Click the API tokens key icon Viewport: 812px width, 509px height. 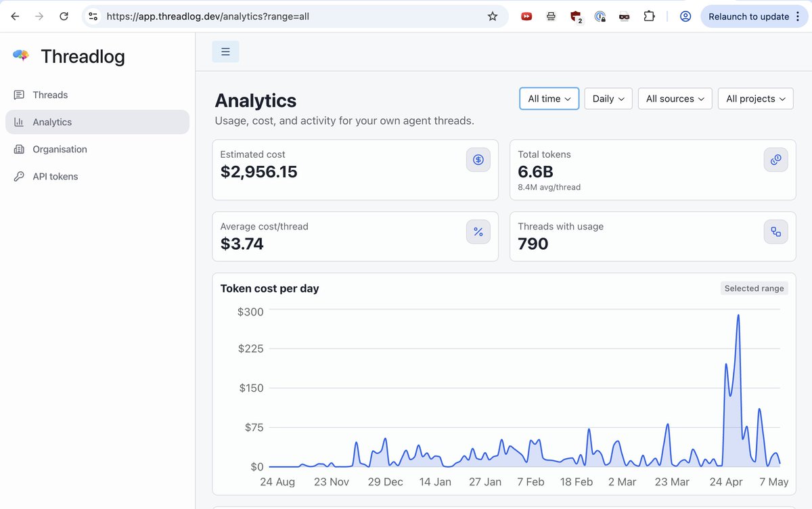(19, 176)
